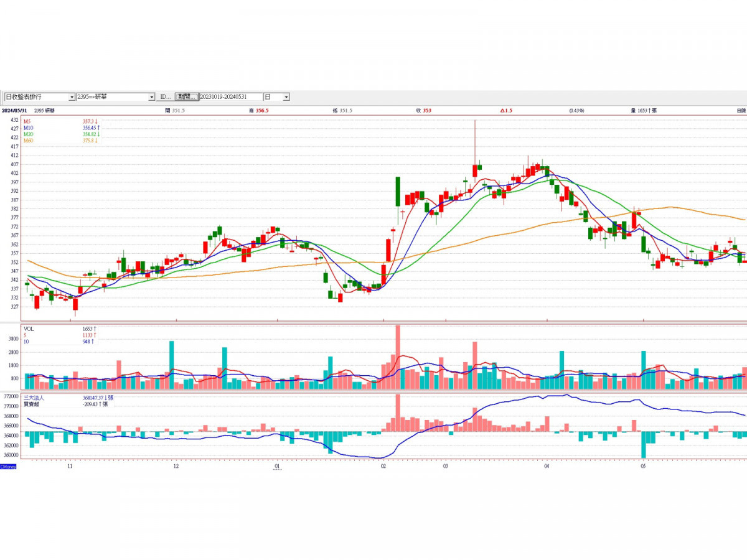The height and width of the screenshot is (560, 747).
Task: Select the VOL indicator label
Action: (x=29, y=328)
